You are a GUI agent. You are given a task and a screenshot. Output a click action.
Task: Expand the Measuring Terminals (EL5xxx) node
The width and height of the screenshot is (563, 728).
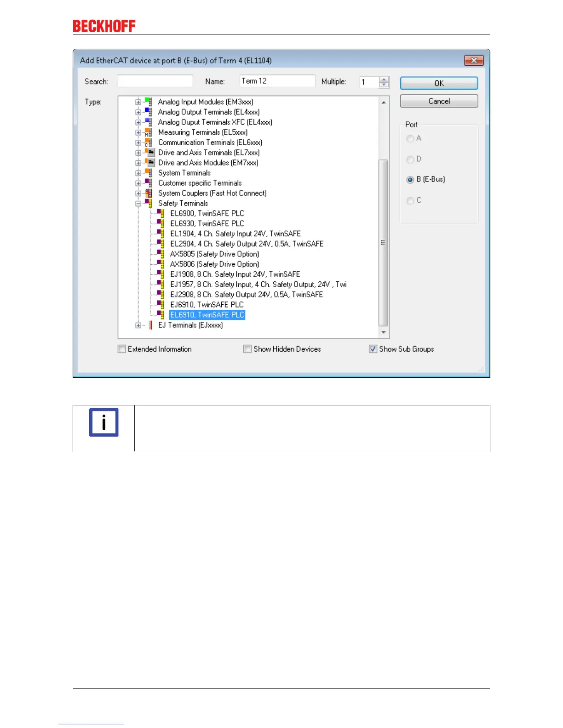138,132
